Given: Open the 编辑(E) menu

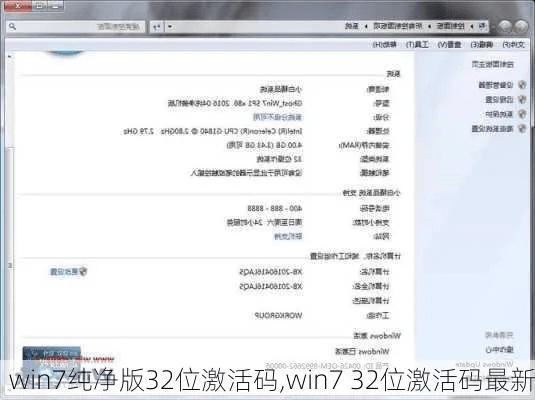Looking at the screenshot, I should tap(481, 45).
